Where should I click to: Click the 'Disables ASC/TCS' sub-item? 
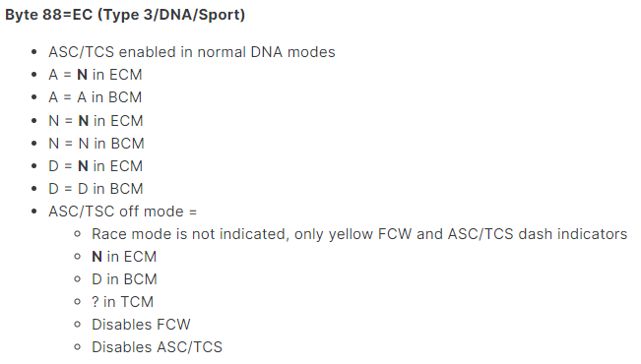click(157, 347)
